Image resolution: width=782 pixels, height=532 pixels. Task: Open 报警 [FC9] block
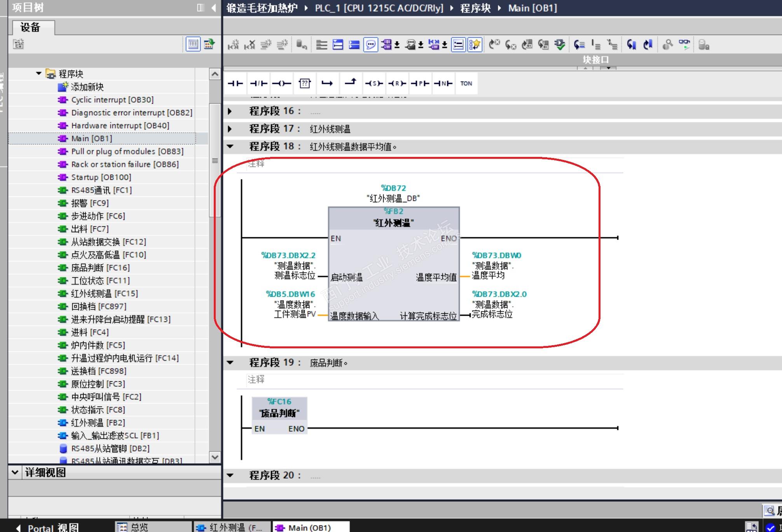click(x=90, y=203)
